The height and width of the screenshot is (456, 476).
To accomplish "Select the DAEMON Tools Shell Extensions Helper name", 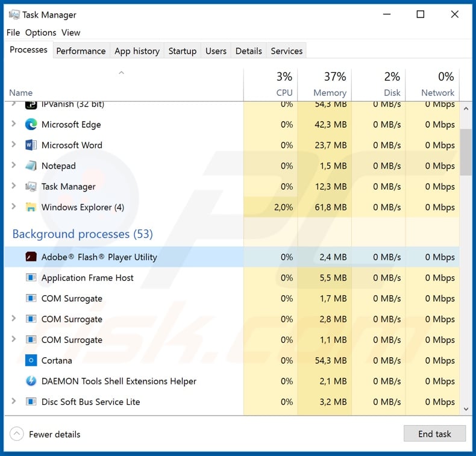I will coord(119,381).
